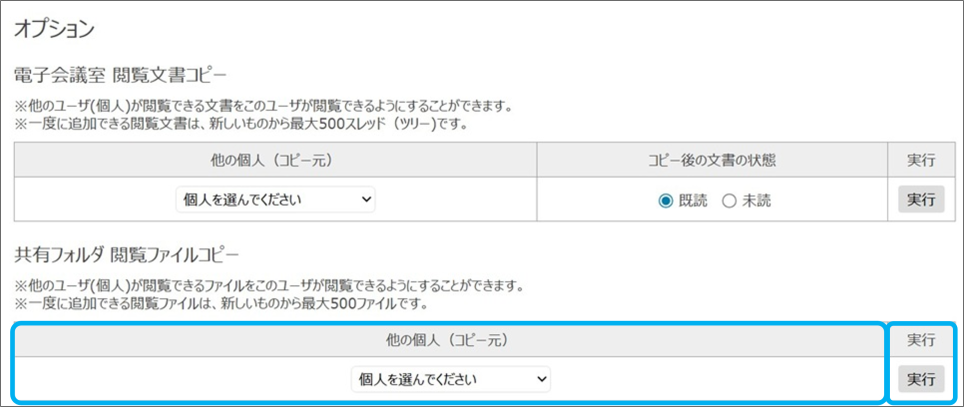964x407 pixels.
Task: Select the 未読 radio button
Action: [x=728, y=201]
